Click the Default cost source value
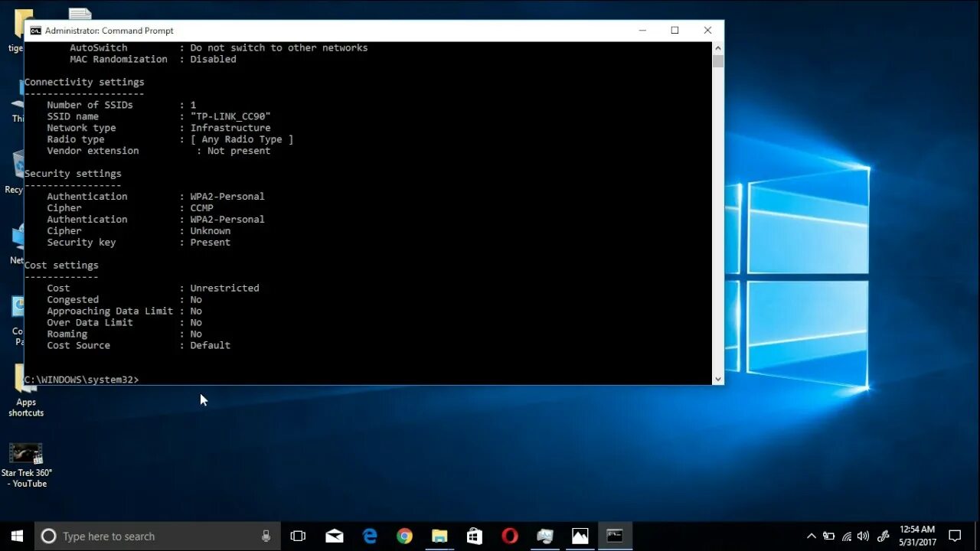The height and width of the screenshot is (551, 980). 211,346
